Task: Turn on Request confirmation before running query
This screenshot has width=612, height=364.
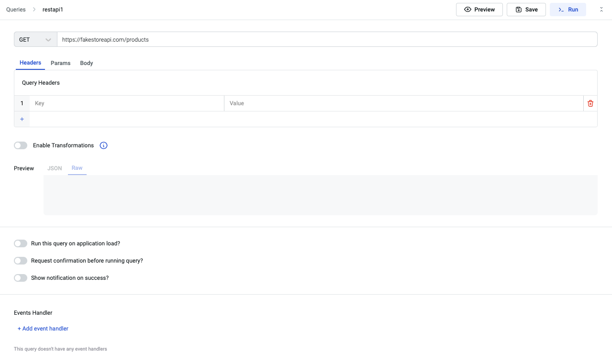Action: tap(21, 261)
